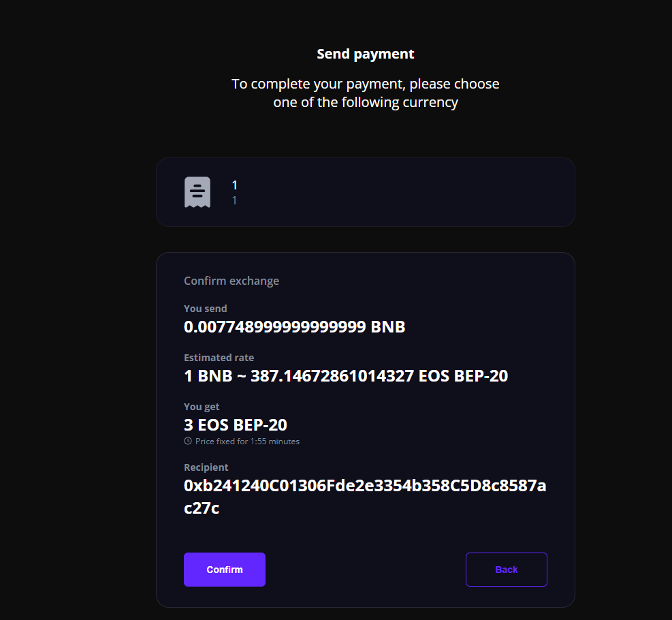This screenshot has width=672, height=620.
Task: Click the 'You send' label
Action: [x=206, y=309]
